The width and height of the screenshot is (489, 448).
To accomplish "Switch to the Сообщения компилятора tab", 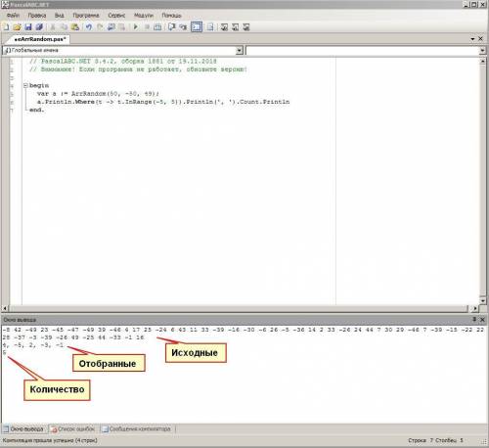I will 137,429.
